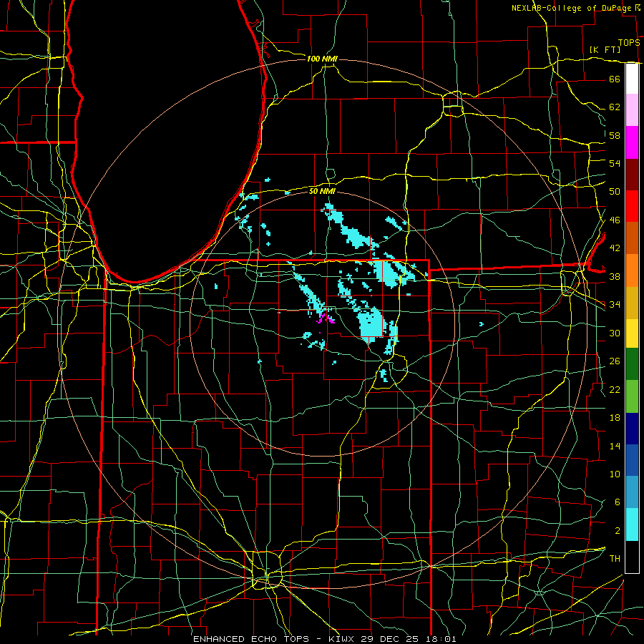Click the 18 legend value

pyautogui.click(x=615, y=418)
